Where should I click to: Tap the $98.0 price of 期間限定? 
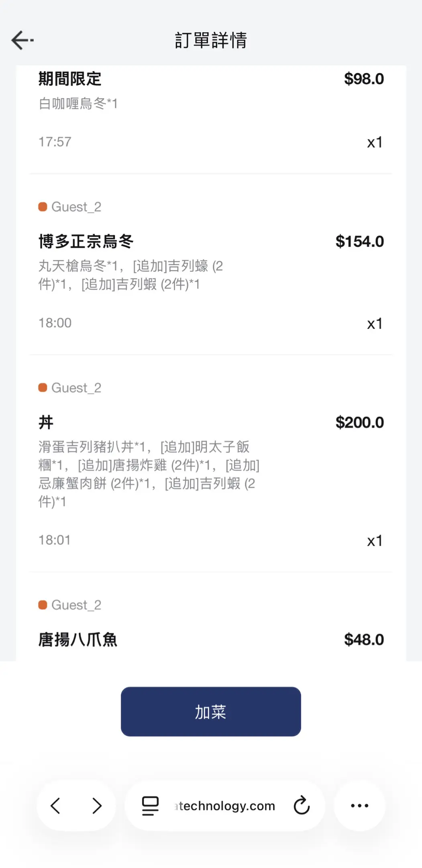[x=364, y=79]
